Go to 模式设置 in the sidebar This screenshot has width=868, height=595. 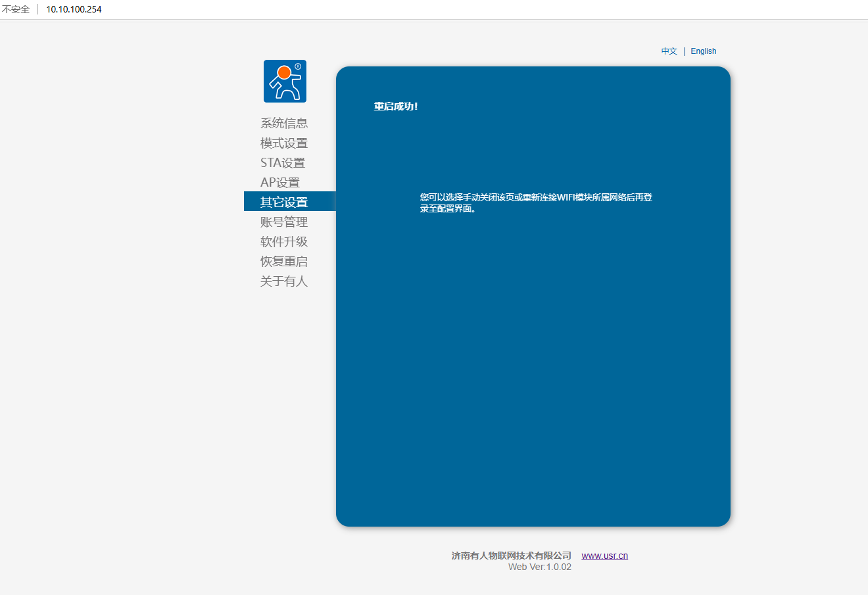[283, 143]
